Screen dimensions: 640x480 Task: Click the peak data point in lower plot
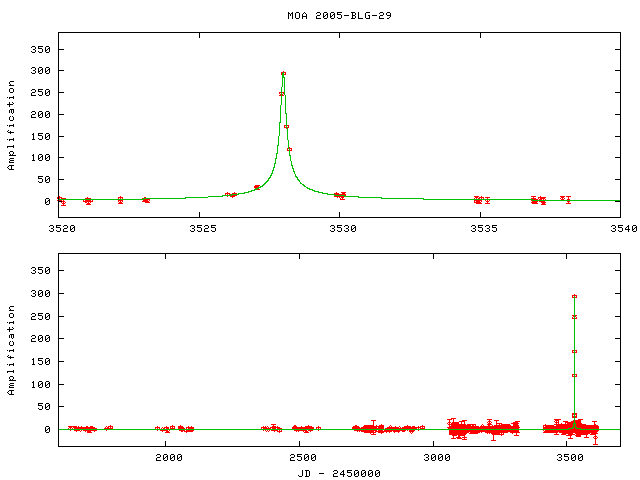click(574, 296)
